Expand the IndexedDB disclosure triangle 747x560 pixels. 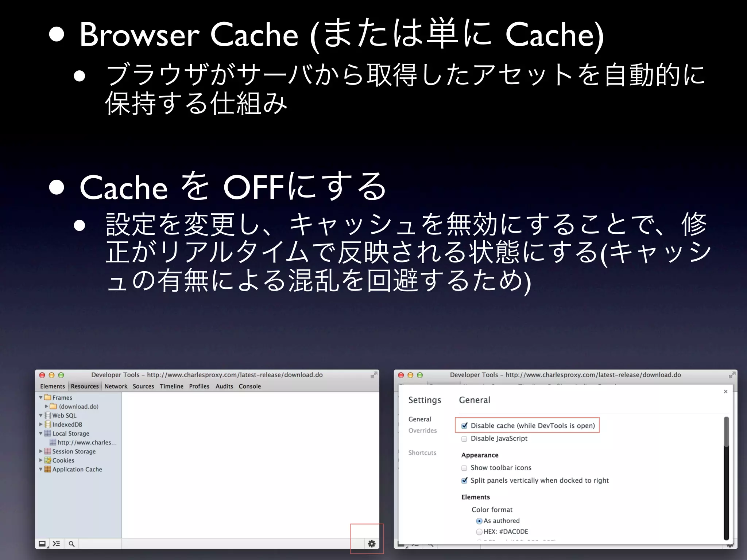point(40,424)
